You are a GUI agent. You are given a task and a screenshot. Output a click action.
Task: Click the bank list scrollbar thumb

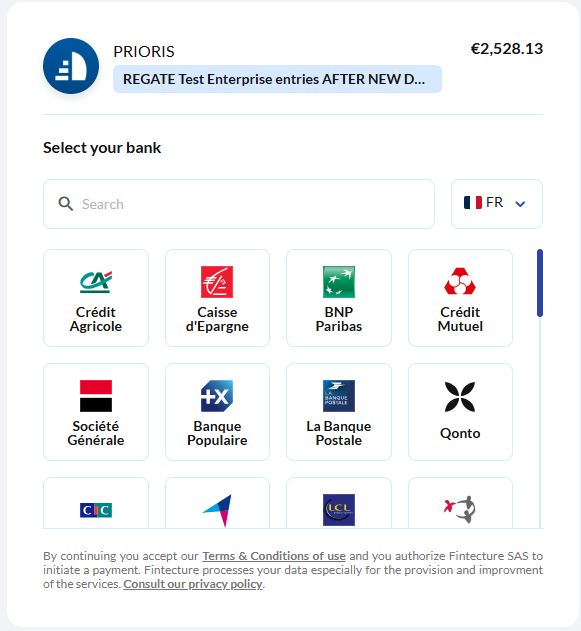540,283
